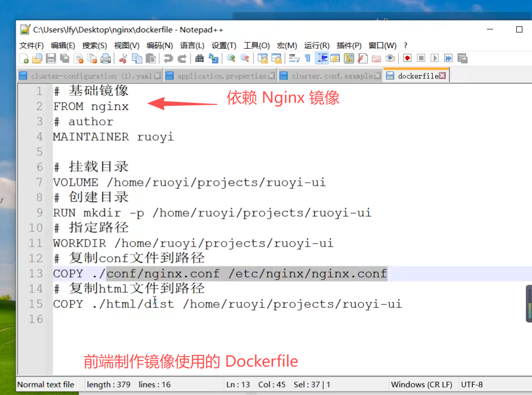Click line number 5 in the margin

click(40, 151)
